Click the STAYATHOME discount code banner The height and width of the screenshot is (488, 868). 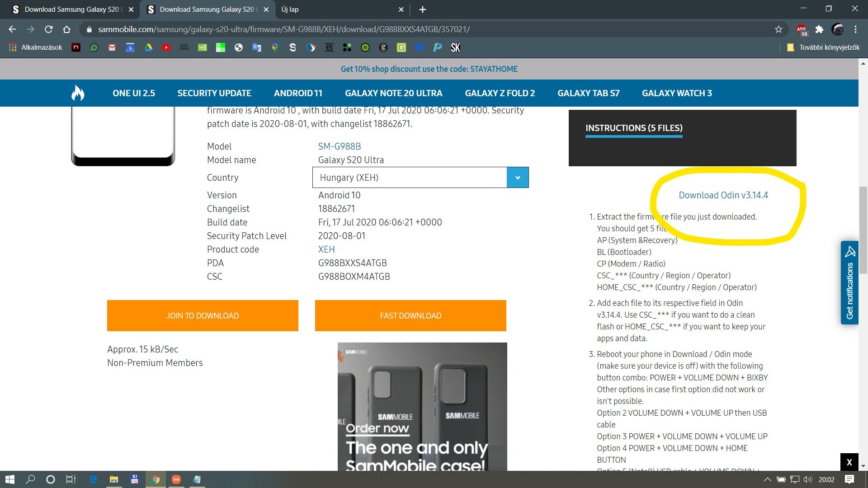point(429,69)
